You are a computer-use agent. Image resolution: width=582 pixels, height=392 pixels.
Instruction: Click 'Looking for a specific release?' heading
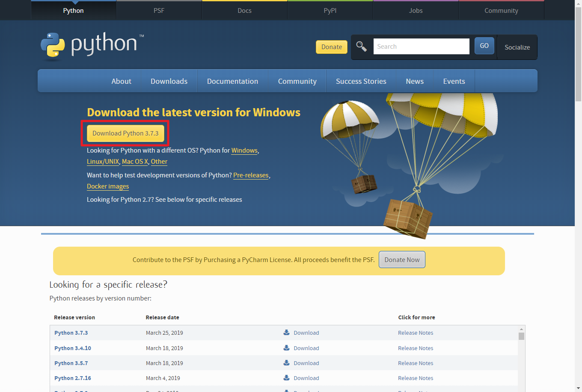(x=108, y=285)
